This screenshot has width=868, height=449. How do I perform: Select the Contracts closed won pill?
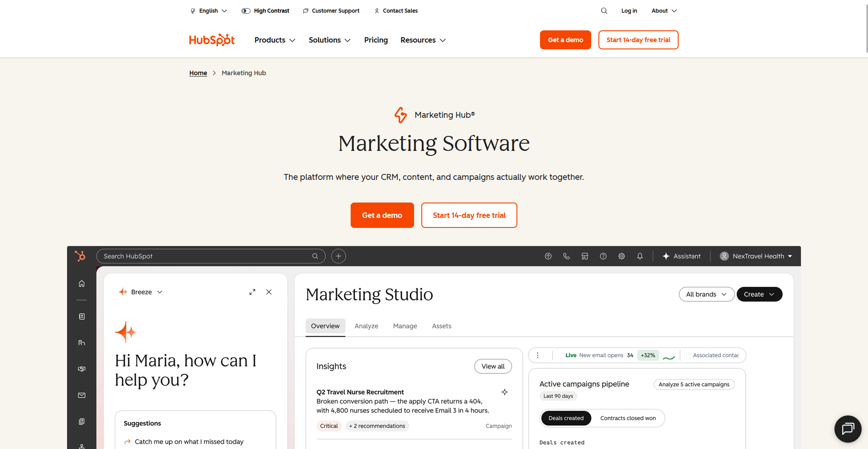click(x=628, y=418)
